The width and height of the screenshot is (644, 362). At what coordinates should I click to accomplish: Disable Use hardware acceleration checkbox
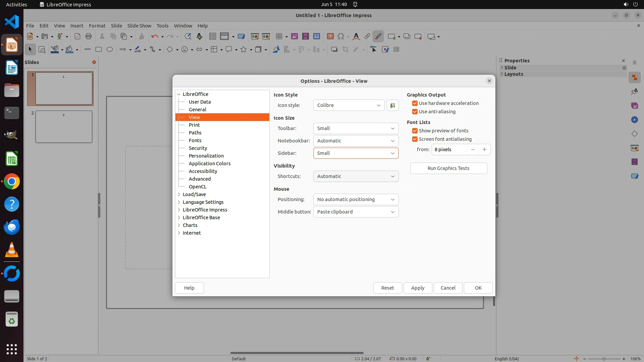(x=415, y=103)
